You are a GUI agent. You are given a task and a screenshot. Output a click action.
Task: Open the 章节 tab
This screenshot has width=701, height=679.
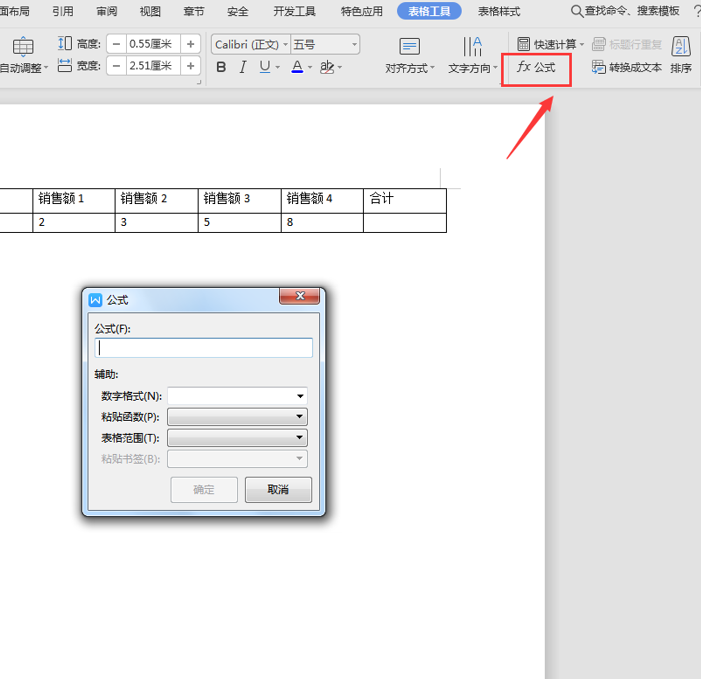click(194, 11)
